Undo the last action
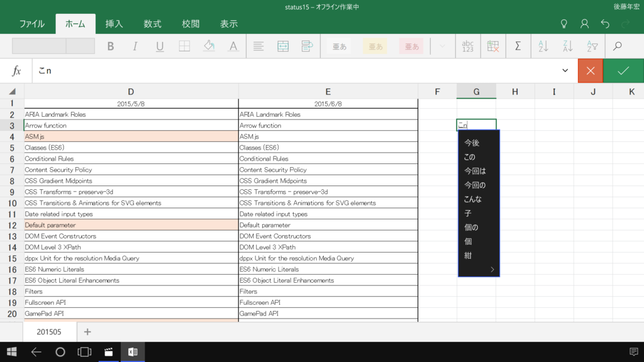Screen dimensions: 644x362 click(605, 24)
